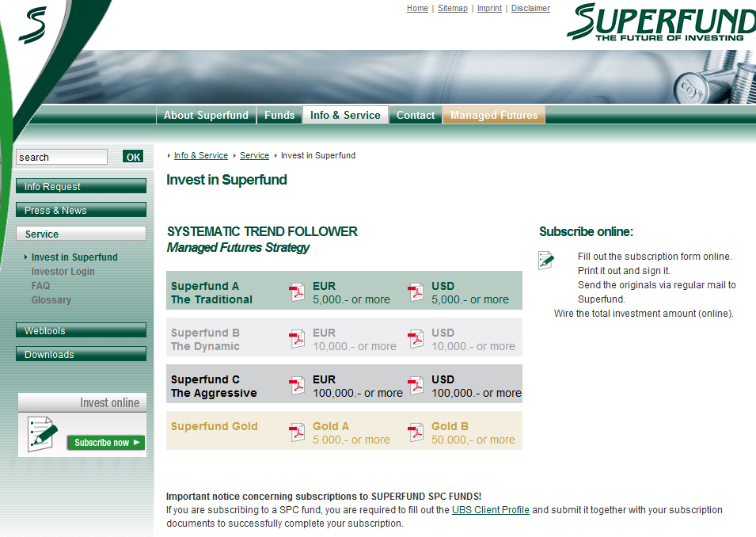Select the Info & Service tab
This screenshot has width=756, height=537.
pyautogui.click(x=345, y=116)
